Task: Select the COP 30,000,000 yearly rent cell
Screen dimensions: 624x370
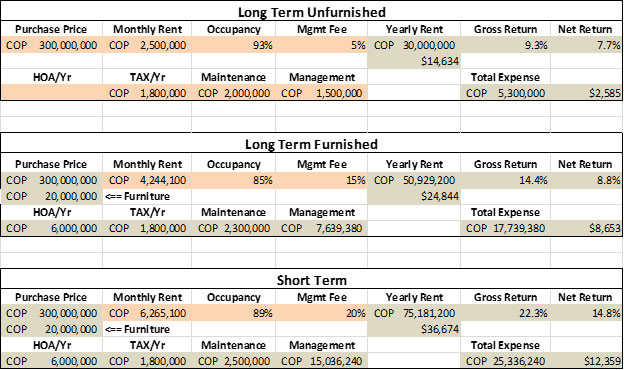Action: click(x=414, y=45)
